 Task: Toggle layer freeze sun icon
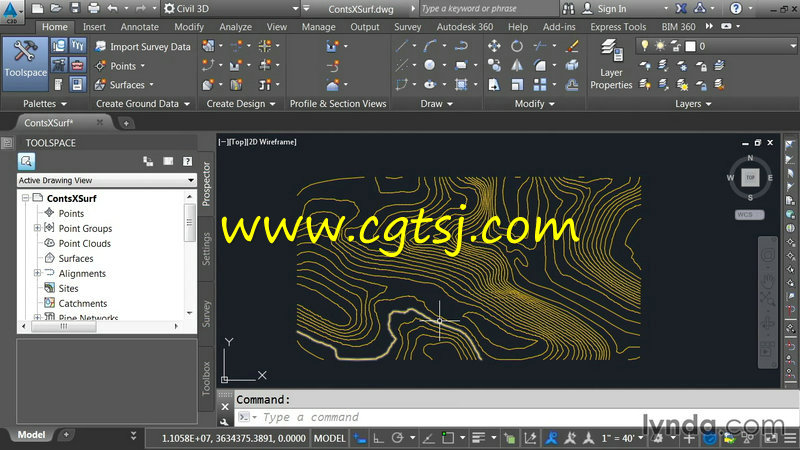660,46
